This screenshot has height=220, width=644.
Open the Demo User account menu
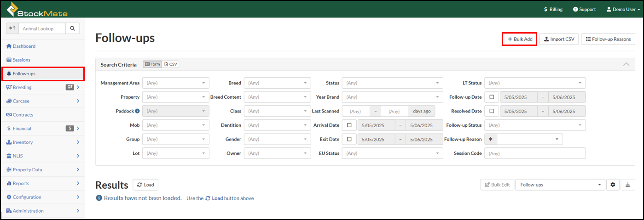click(x=623, y=9)
